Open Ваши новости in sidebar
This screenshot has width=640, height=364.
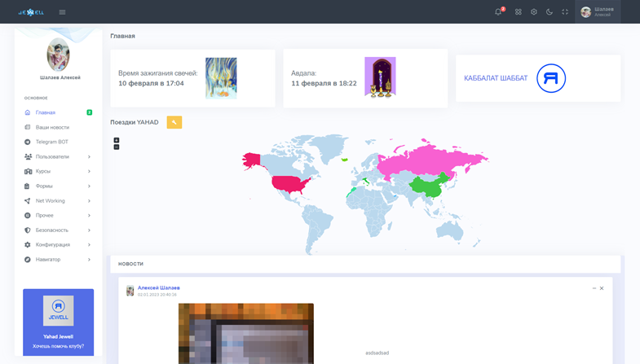click(x=52, y=127)
